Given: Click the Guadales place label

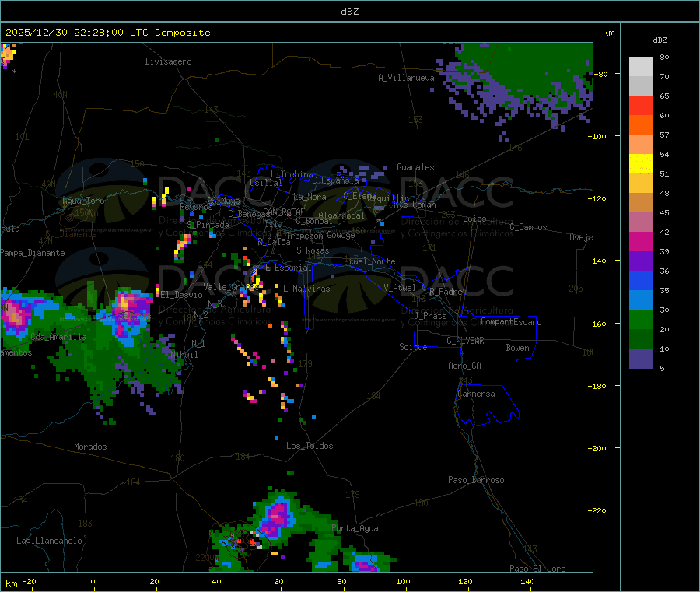Looking at the screenshot, I should [415, 167].
